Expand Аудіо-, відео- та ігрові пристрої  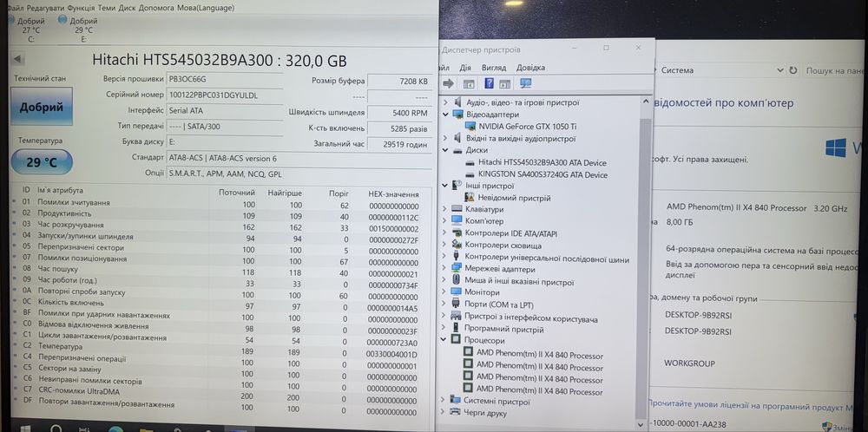pyautogui.click(x=445, y=102)
